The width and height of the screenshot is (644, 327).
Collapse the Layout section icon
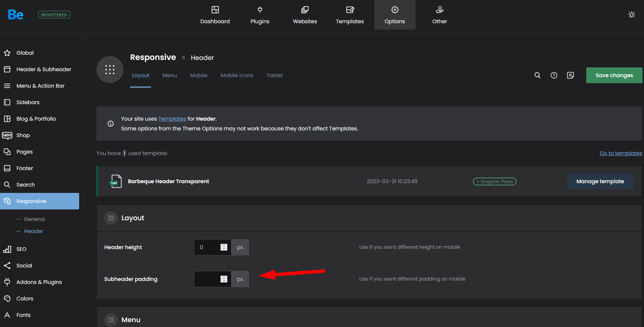(x=111, y=218)
